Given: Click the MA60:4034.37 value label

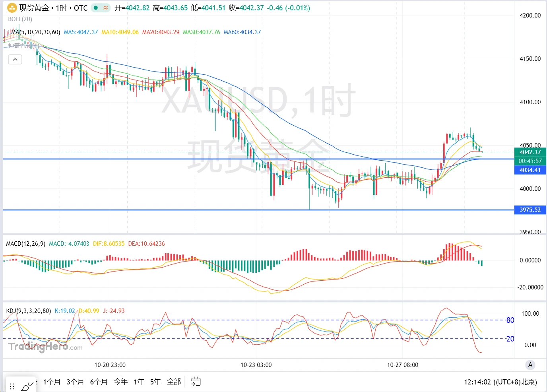Looking at the screenshot, I should pos(242,32).
